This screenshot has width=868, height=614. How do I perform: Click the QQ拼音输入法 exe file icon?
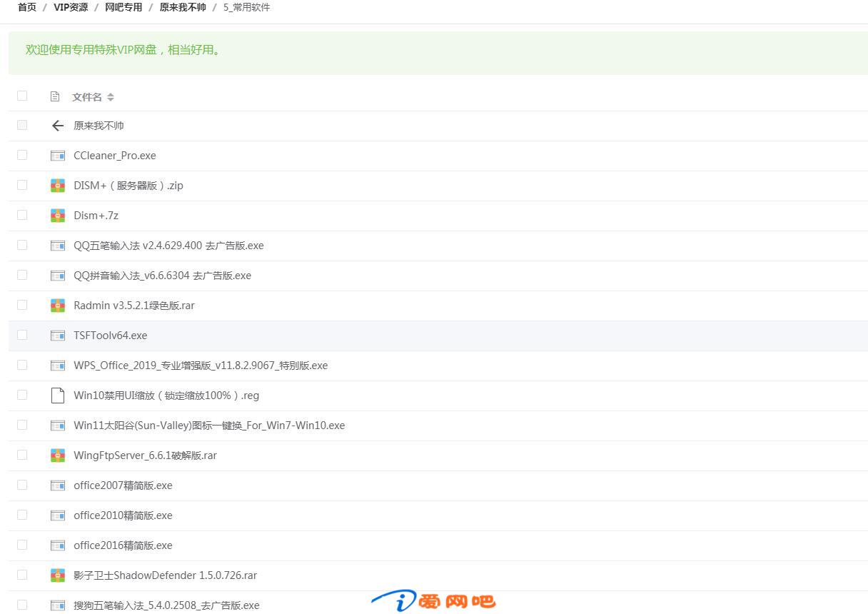[58, 276]
